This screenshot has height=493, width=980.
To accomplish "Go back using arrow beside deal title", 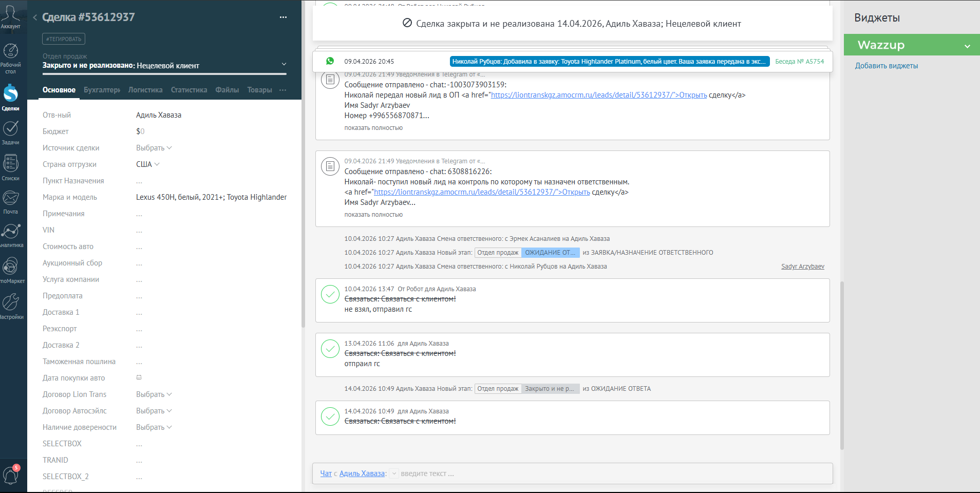I will click(35, 17).
